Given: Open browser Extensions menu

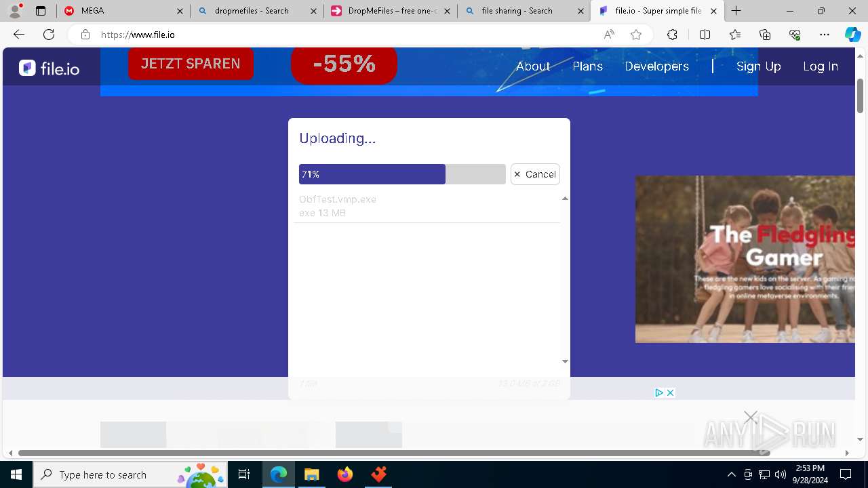Looking at the screenshot, I should [x=672, y=35].
